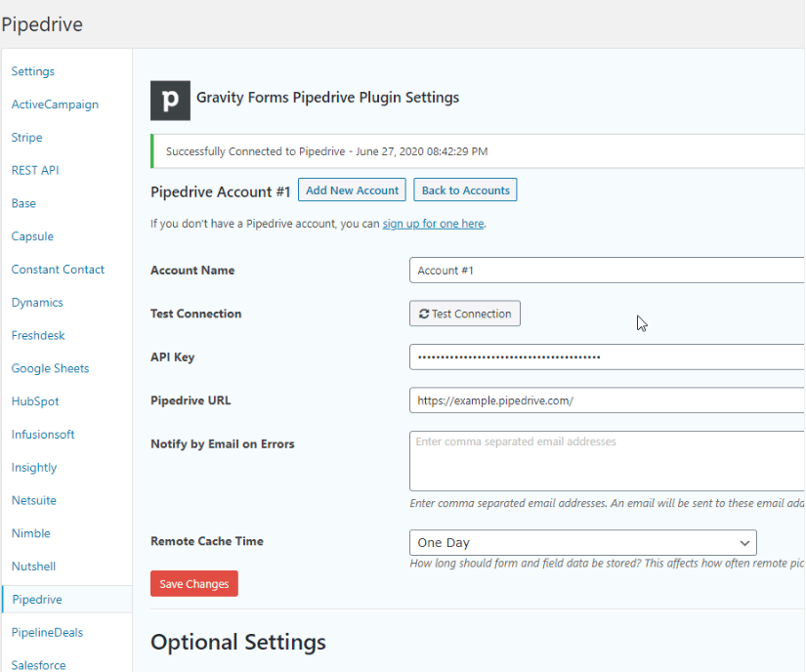The height and width of the screenshot is (672, 806).
Task: Select HubSpot in the sidebar
Action: coord(35,401)
